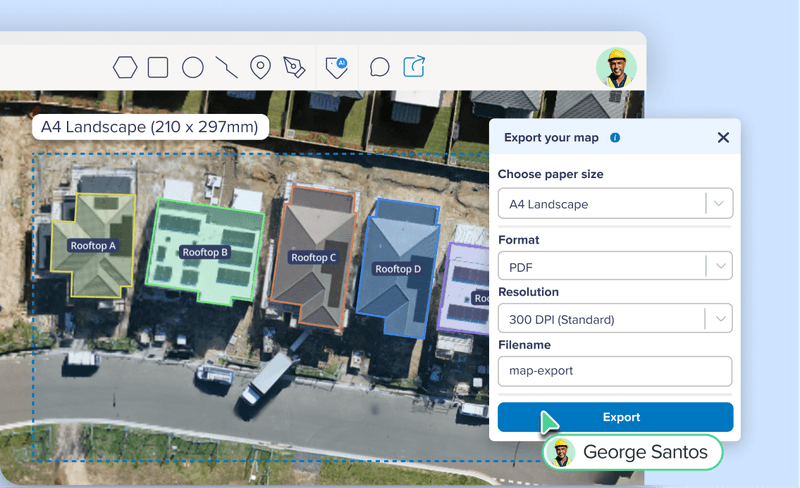Viewport: 800px width, 488px height.
Task: Close the Export your map panel
Action: (723, 137)
